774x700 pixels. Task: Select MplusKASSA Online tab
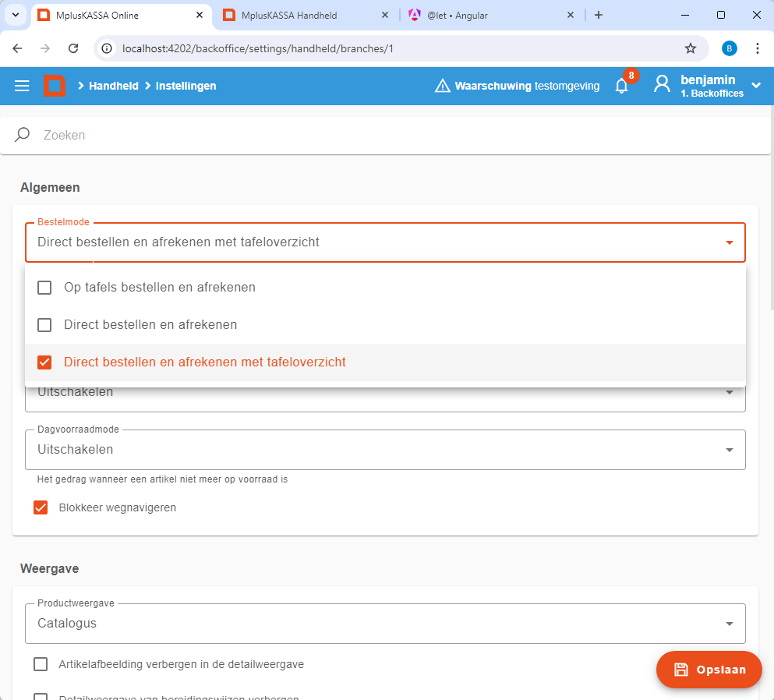point(122,16)
